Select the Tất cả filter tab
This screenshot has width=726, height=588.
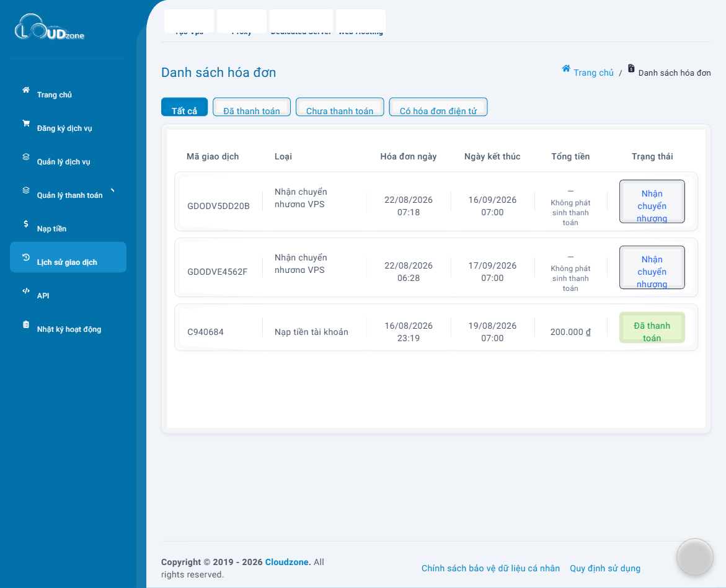[x=184, y=107]
